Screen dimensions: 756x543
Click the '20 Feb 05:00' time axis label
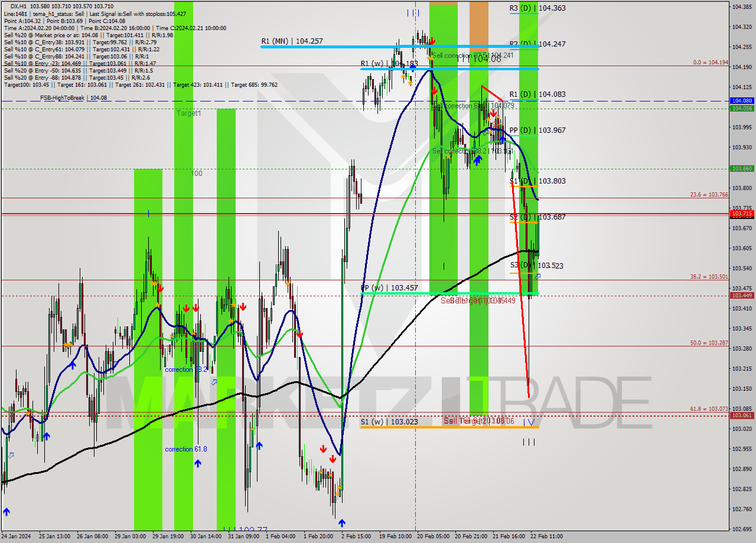point(433,537)
